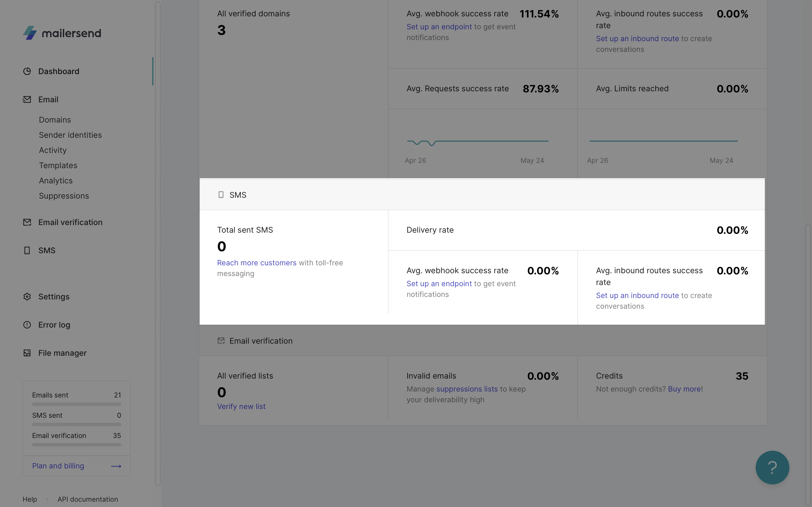The height and width of the screenshot is (507, 812).
Task: Click the Reach more customers link
Action: 257,263
